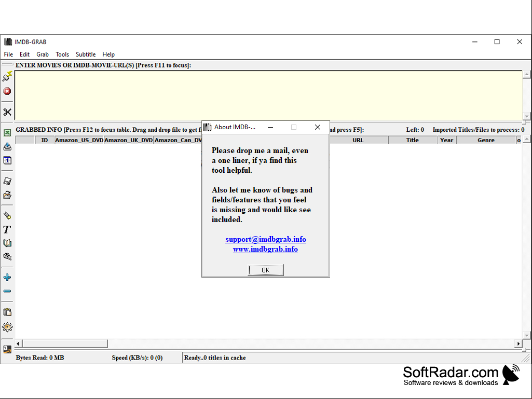Click the table with number 1 icon
This screenshot has height=399, width=532.
(7, 160)
